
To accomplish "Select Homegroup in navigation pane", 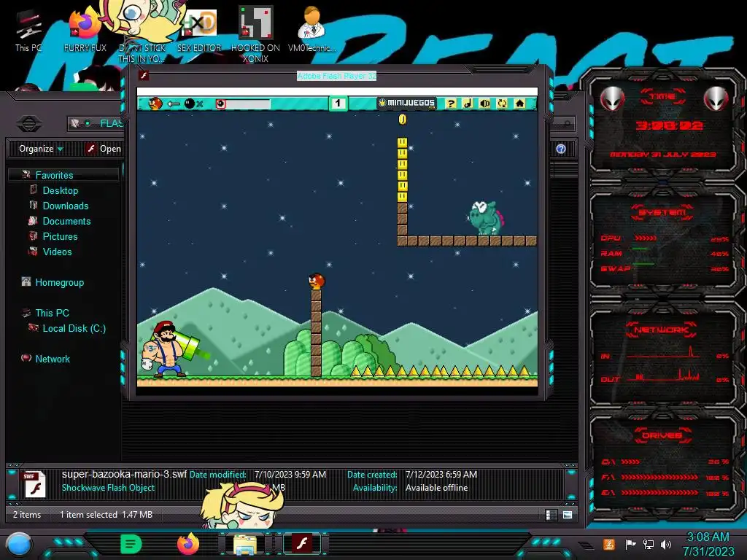I will [x=60, y=282].
